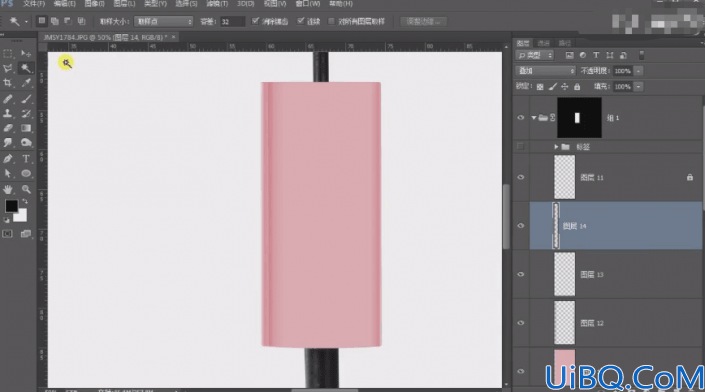Click the lock all layer button
This screenshot has width=705, height=392.
(x=577, y=86)
